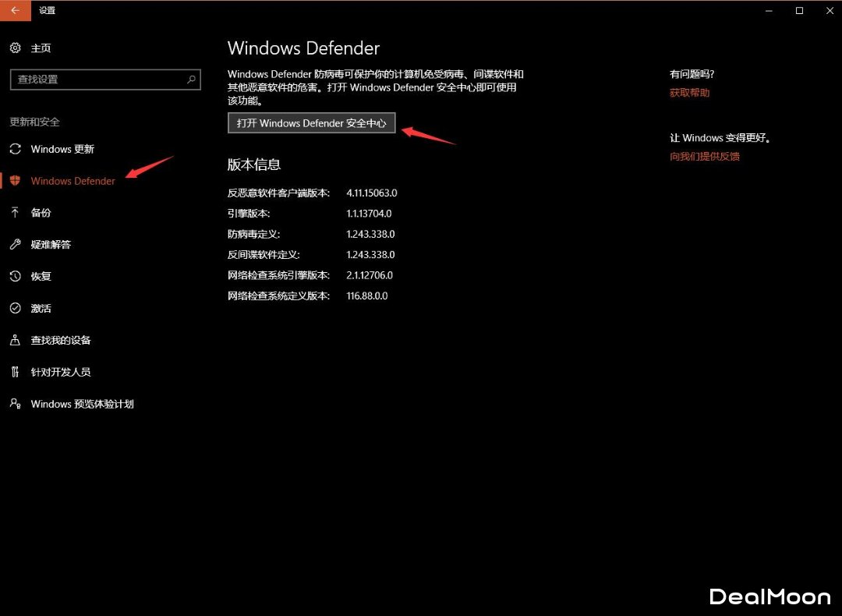842x616 pixels.
Task: Click the 备份 upload arrow icon
Action: [x=15, y=213]
